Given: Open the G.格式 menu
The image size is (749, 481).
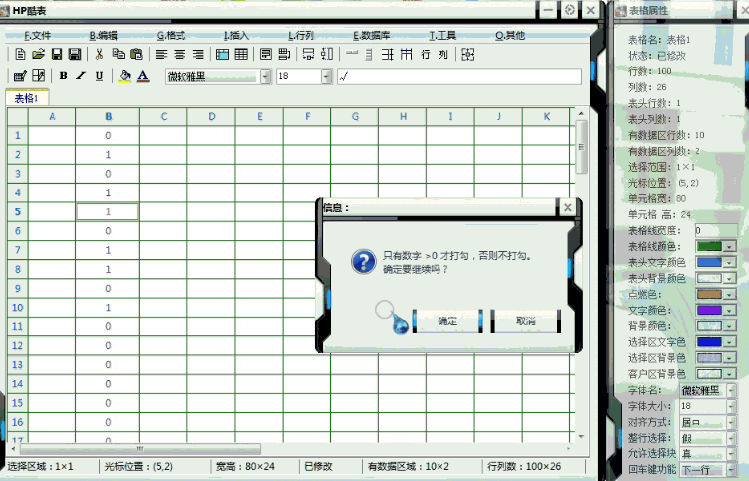Looking at the screenshot, I should click(x=171, y=35).
